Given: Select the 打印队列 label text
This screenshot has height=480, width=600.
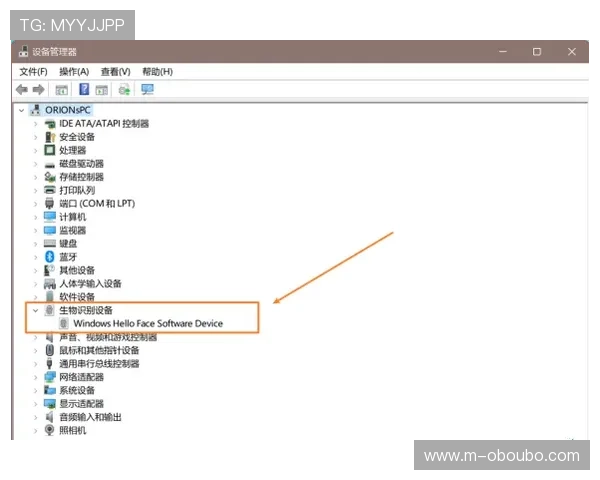Looking at the screenshot, I should 77,190.
